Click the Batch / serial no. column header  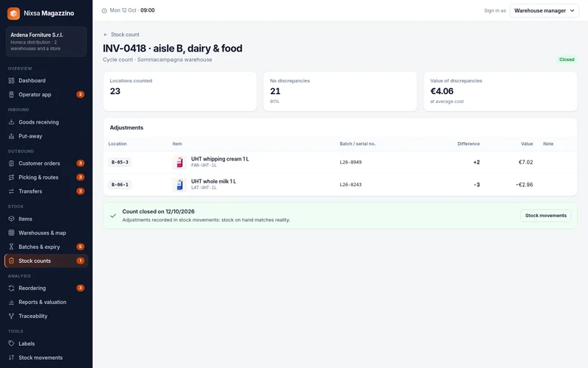[357, 144]
